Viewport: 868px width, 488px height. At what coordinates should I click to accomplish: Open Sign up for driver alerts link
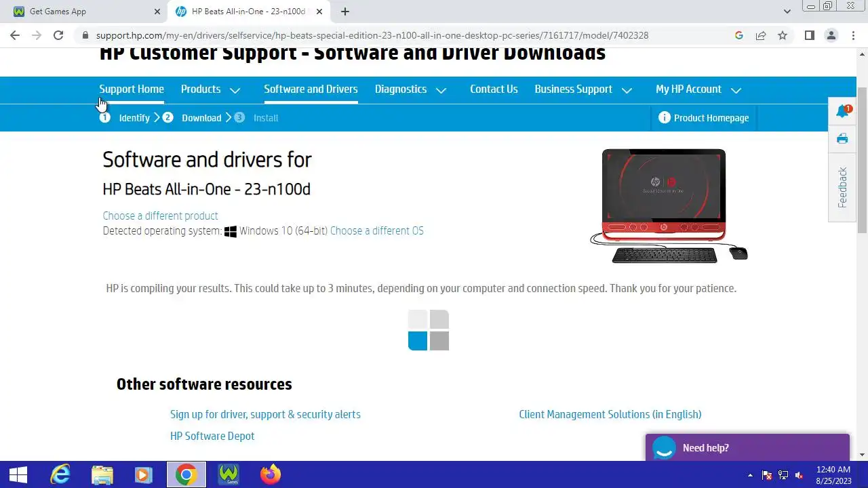coord(265,414)
